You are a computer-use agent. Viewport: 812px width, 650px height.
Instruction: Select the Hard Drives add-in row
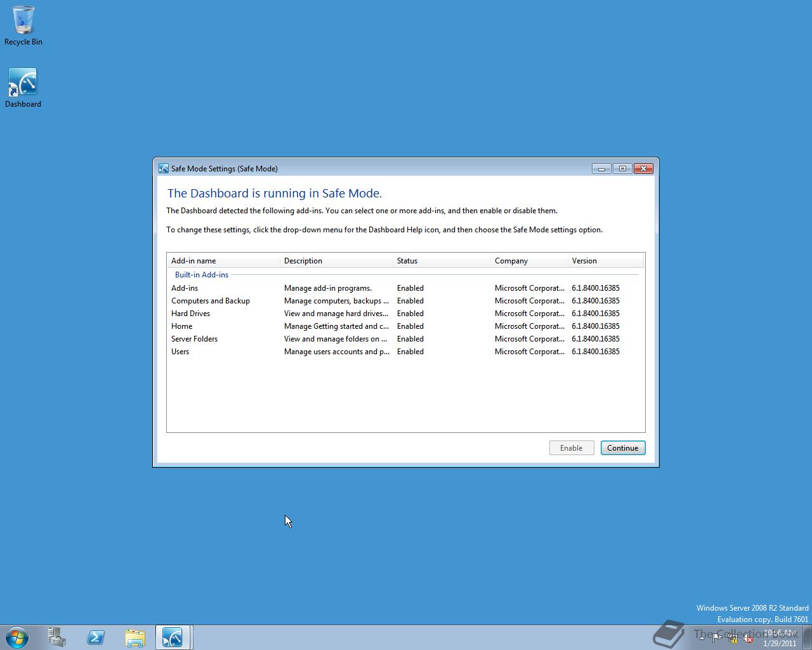pyautogui.click(x=406, y=314)
